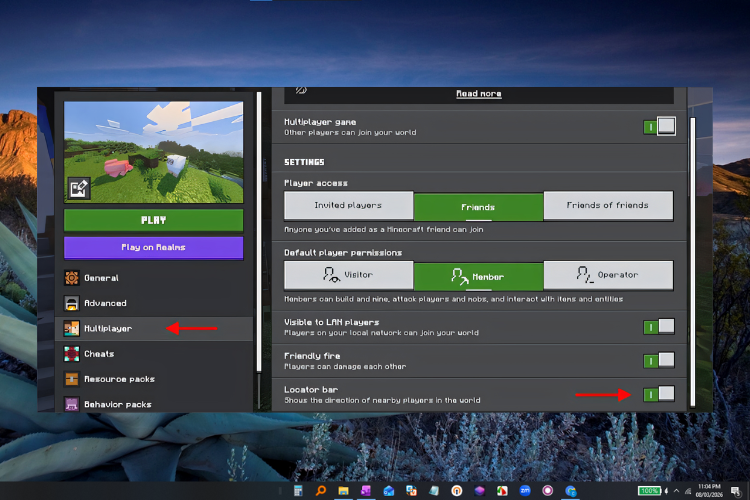Click the taskbar search magnifier icon
Image resolution: width=750 pixels, height=500 pixels.
coord(320,491)
